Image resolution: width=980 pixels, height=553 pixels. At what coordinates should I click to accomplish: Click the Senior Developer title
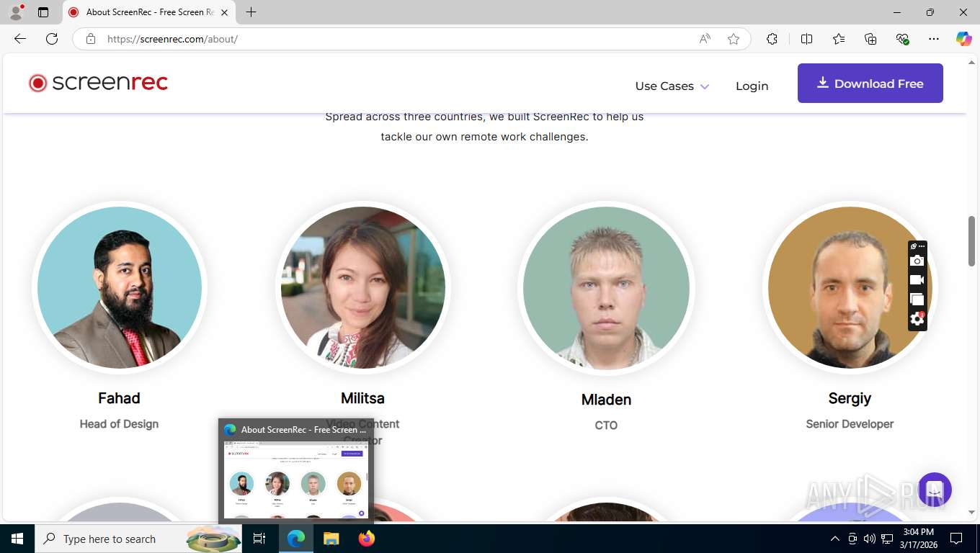tap(850, 424)
